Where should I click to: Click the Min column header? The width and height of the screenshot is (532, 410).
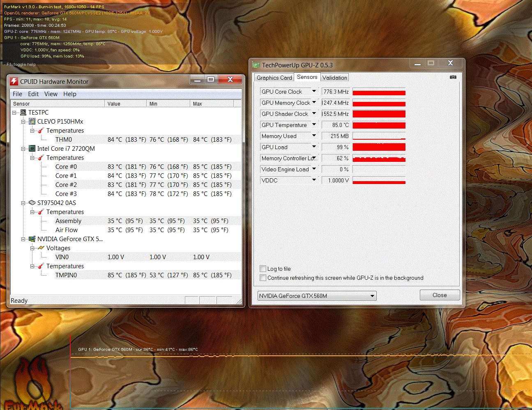168,104
